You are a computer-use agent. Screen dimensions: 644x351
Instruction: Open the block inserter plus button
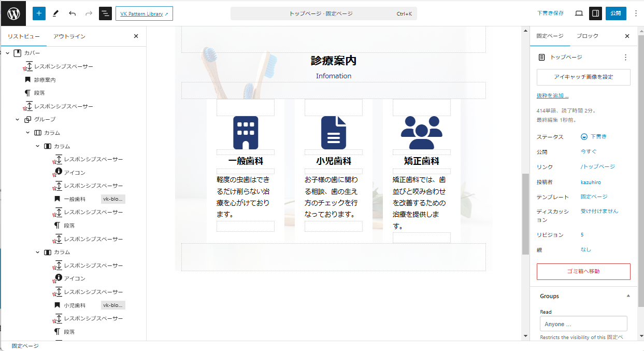(39, 13)
